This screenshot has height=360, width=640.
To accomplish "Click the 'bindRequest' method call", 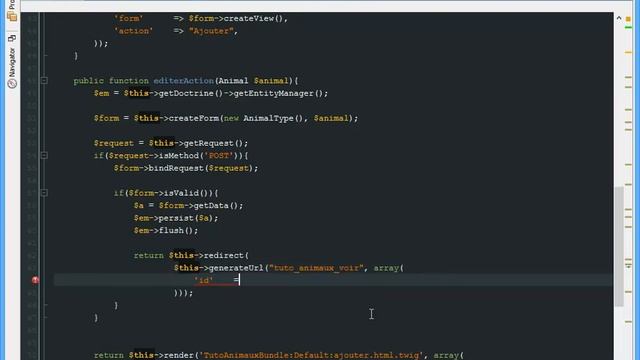I will [x=176, y=168].
